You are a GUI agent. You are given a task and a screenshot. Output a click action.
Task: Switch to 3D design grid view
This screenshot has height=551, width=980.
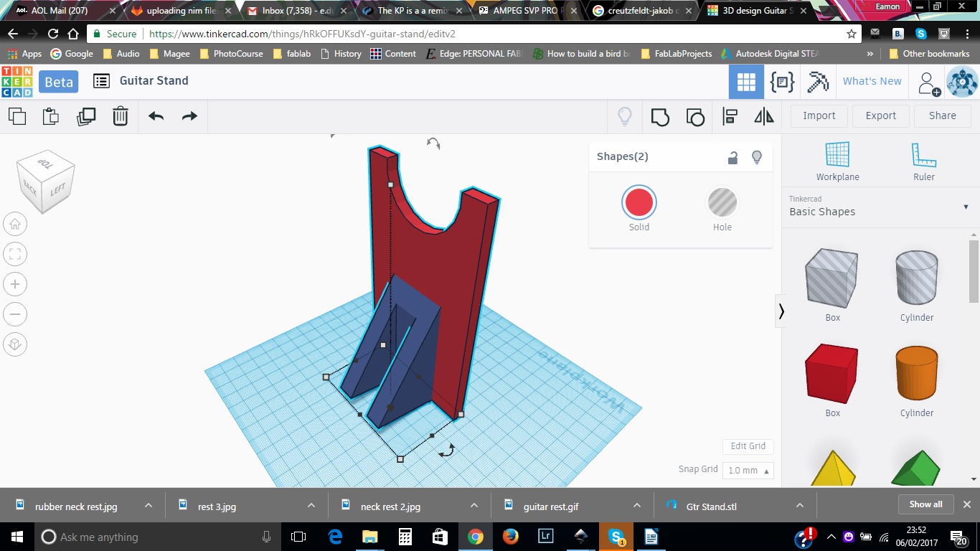(746, 82)
